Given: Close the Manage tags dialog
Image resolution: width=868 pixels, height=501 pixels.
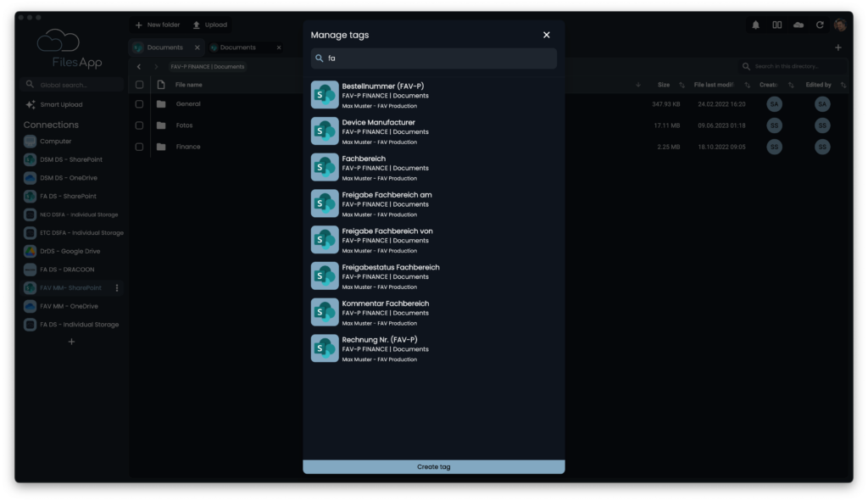Looking at the screenshot, I should point(547,35).
